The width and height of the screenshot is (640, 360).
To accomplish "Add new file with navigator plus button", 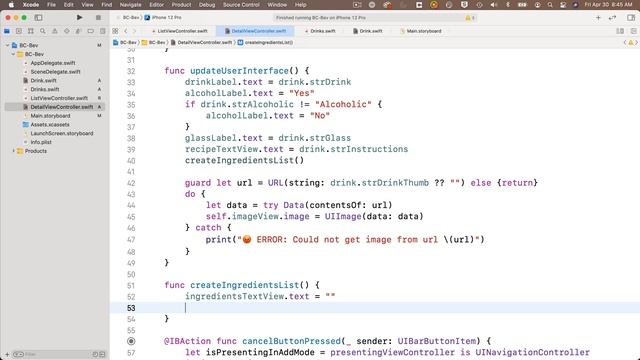I will pyautogui.click(x=7, y=354).
